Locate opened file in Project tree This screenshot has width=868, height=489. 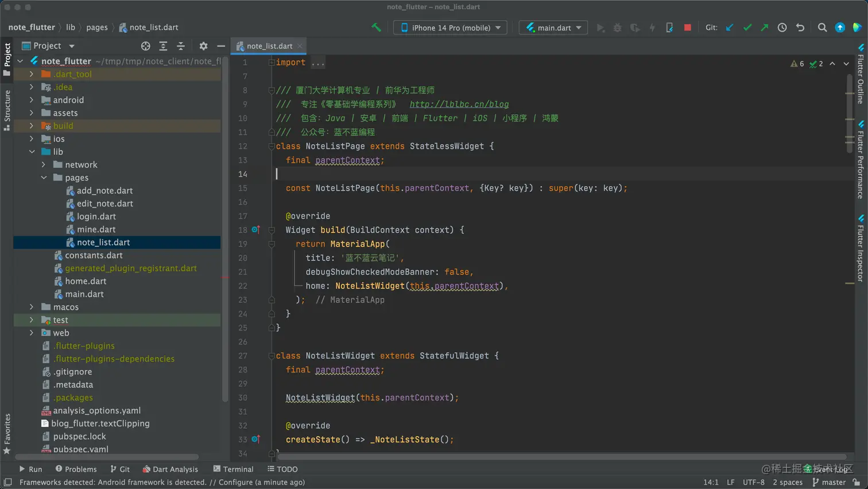tap(146, 46)
